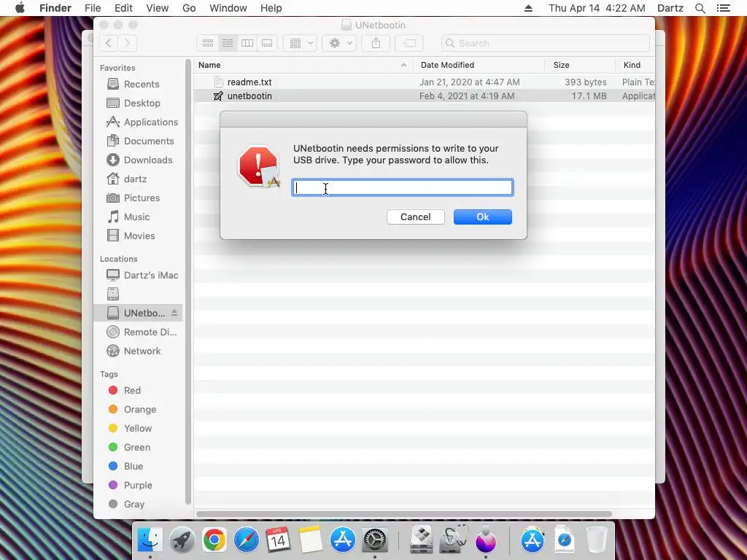The width and height of the screenshot is (747, 560).
Task: Open the Help menu
Action: (x=271, y=8)
